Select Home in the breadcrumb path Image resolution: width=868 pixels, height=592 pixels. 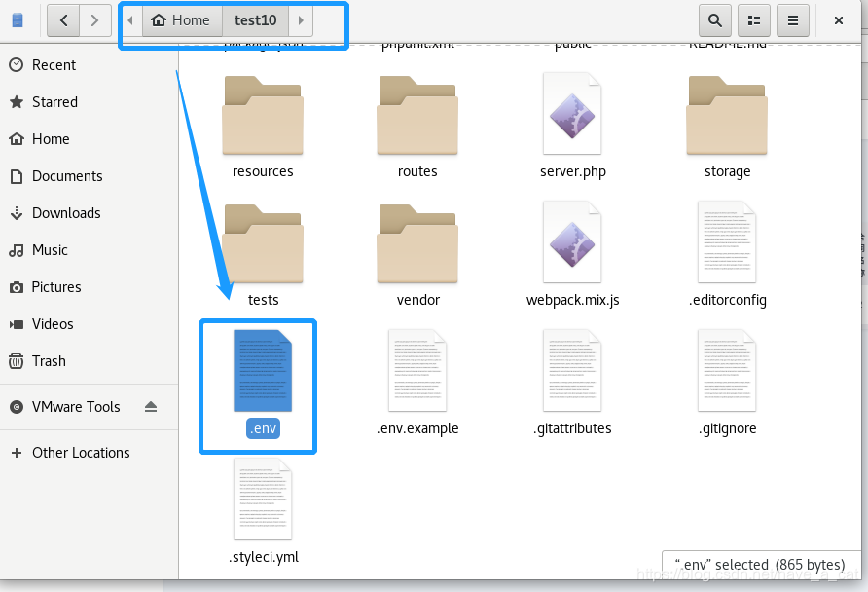coord(181,19)
